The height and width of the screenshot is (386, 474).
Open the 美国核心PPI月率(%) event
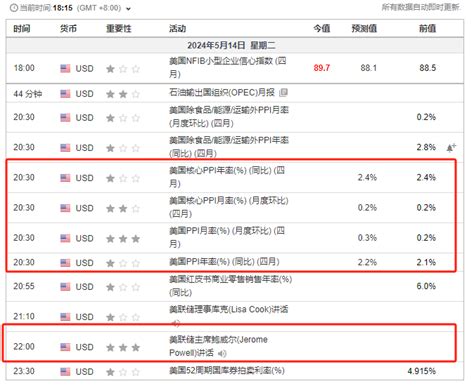coord(229,207)
